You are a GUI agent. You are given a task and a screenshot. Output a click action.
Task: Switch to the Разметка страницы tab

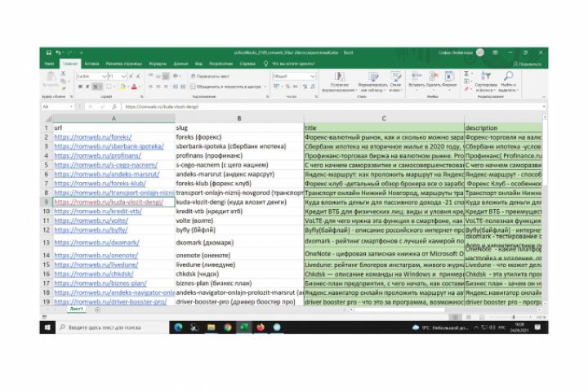click(124, 64)
